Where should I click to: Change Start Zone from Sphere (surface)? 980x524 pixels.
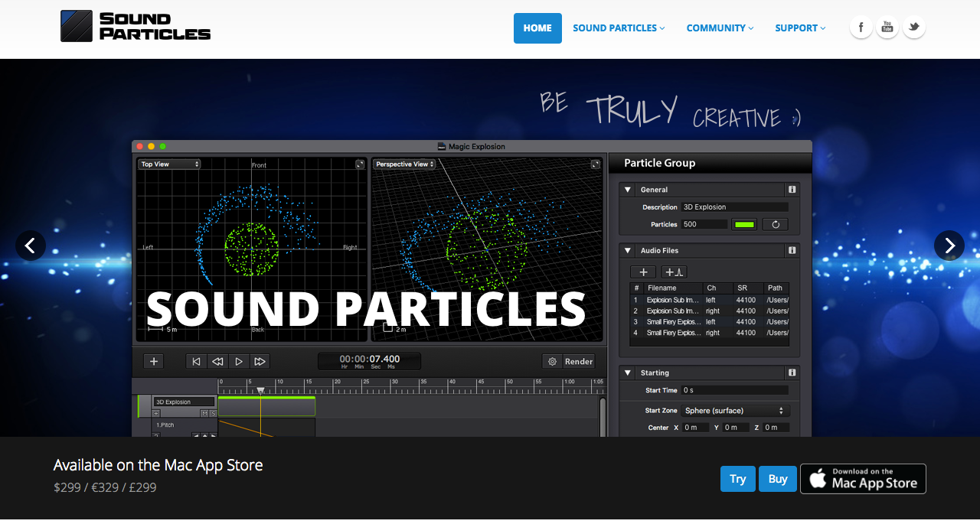tap(735, 410)
